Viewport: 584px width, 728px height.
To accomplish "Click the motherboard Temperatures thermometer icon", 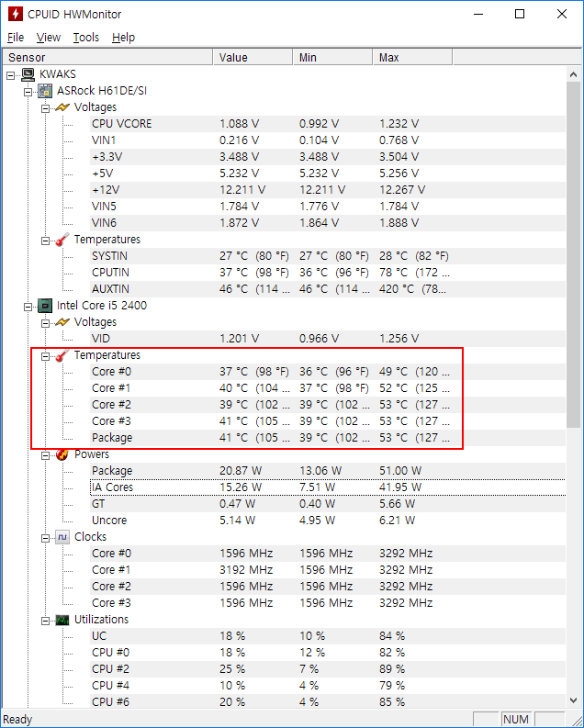I will [x=62, y=240].
